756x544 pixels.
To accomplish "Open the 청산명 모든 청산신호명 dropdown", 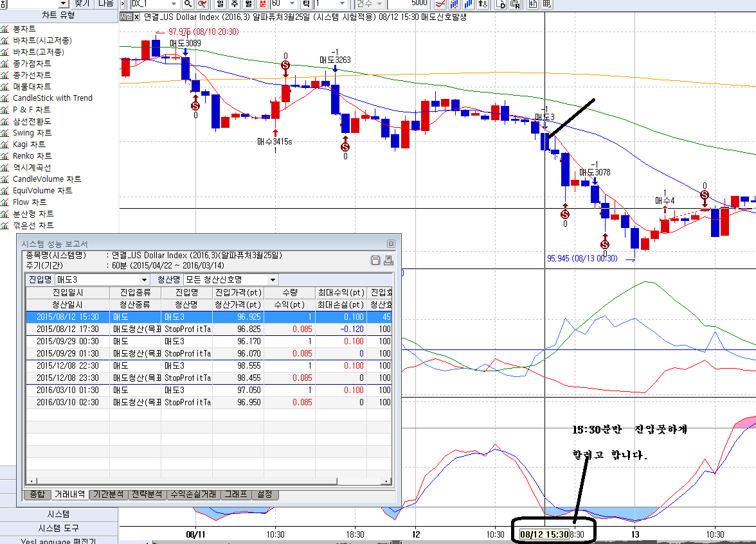I will (273, 280).
